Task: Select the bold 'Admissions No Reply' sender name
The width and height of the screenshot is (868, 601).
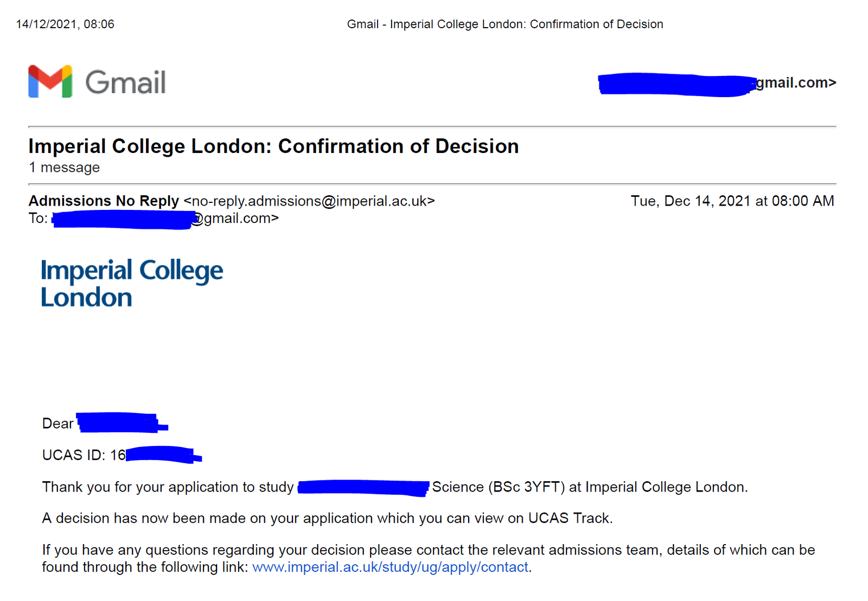Action: click(104, 201)
